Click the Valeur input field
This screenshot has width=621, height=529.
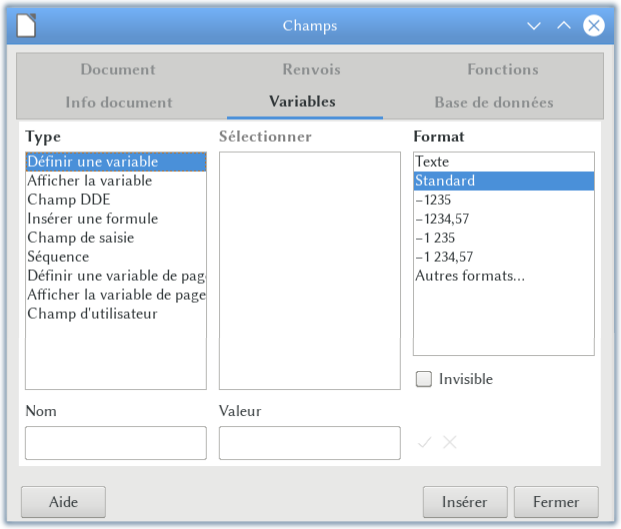[x=309, y=443]
